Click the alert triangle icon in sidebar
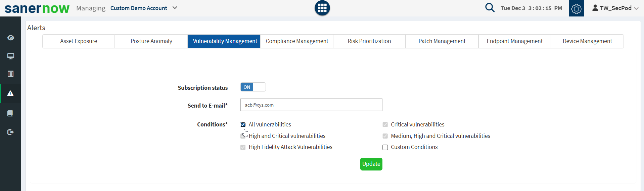 click(x=11, y=93)
